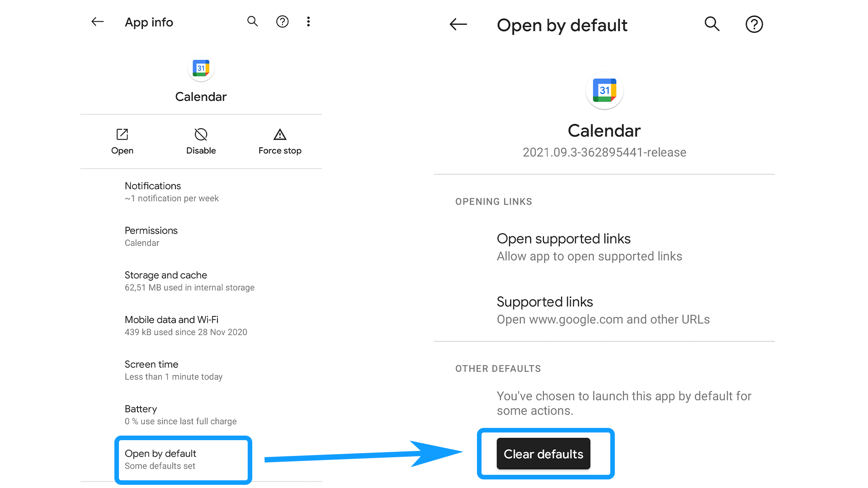View Supported links URL list
Viewport: 868px width, 488px height.
coord(604,310)
